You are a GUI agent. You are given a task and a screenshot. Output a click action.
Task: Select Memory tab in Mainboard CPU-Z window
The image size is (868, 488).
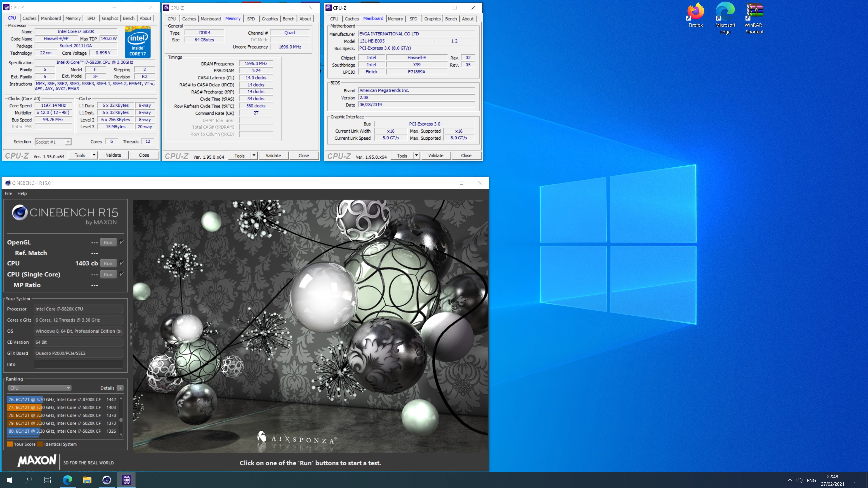[395, 19]
